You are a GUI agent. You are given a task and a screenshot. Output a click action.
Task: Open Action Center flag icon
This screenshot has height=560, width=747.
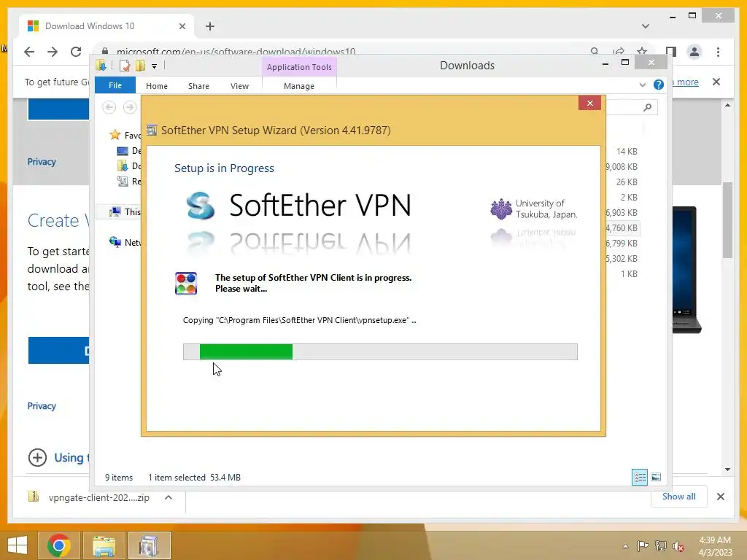[x=643, y=546]
